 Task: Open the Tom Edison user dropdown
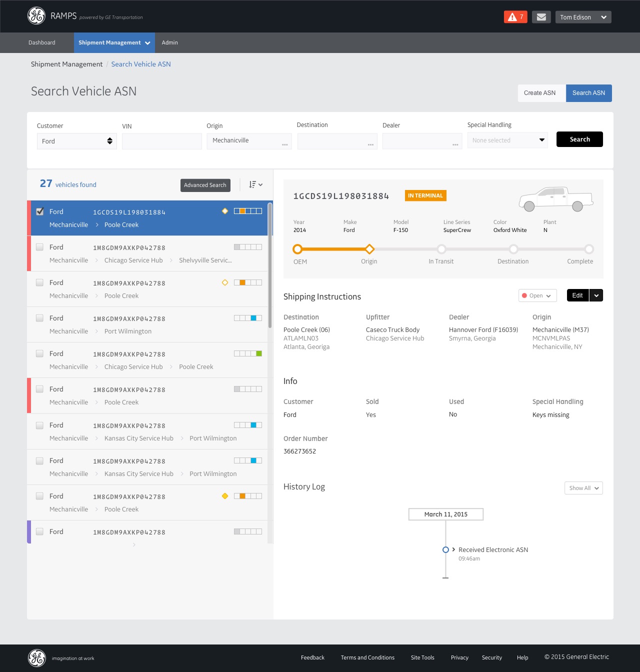pyautogui.click(x=583, y=17)
